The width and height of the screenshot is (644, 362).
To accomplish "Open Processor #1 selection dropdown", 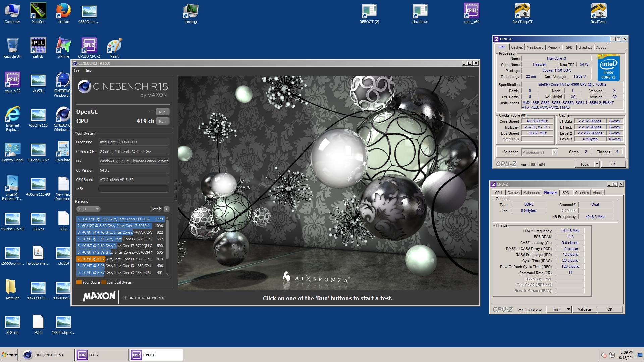I will (539, 152).
